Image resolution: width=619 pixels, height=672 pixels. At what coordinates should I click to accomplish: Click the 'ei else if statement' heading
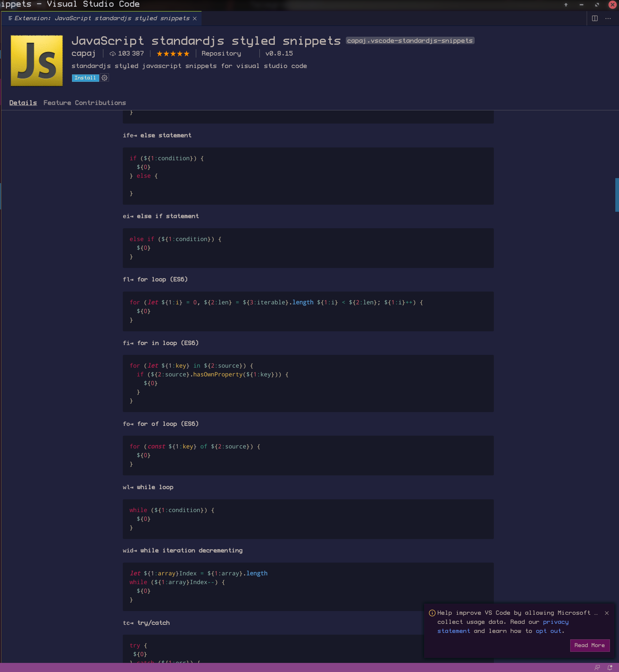[x=161, y=216]
